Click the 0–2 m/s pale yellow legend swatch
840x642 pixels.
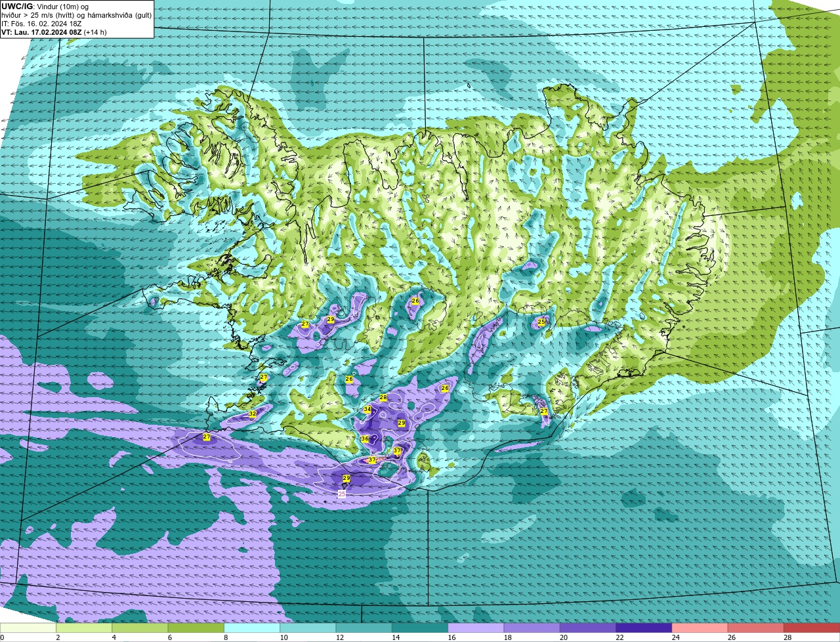[28, 628]
